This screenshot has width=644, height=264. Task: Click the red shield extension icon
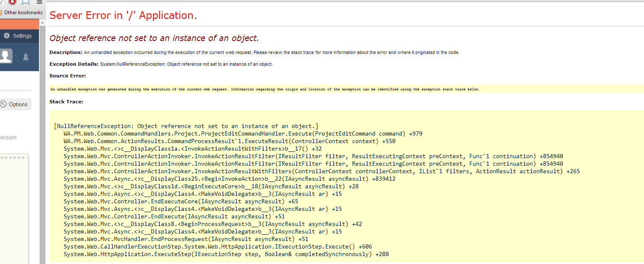pyautogui.click(x=12, y=2)
